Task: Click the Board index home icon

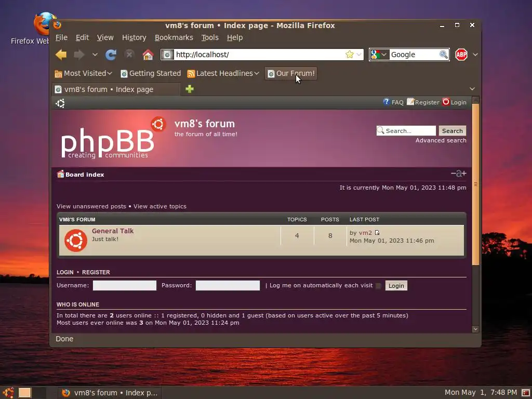Action: [60, 174]
